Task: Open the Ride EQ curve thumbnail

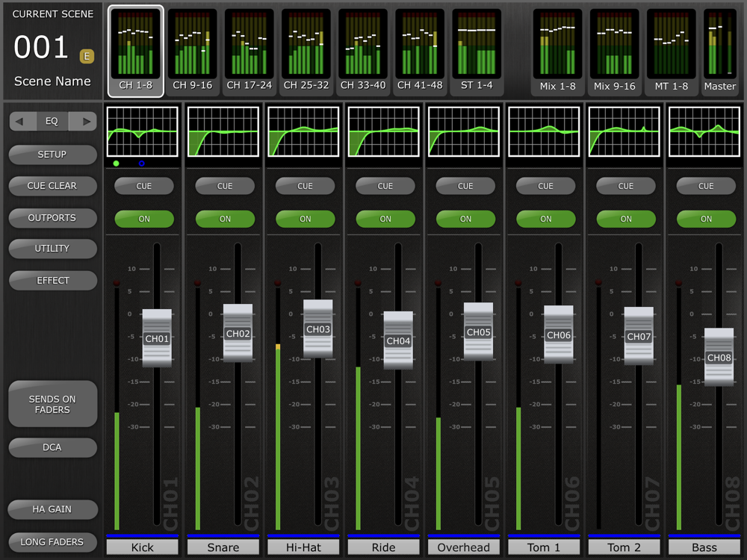Action: coord(384,131)
